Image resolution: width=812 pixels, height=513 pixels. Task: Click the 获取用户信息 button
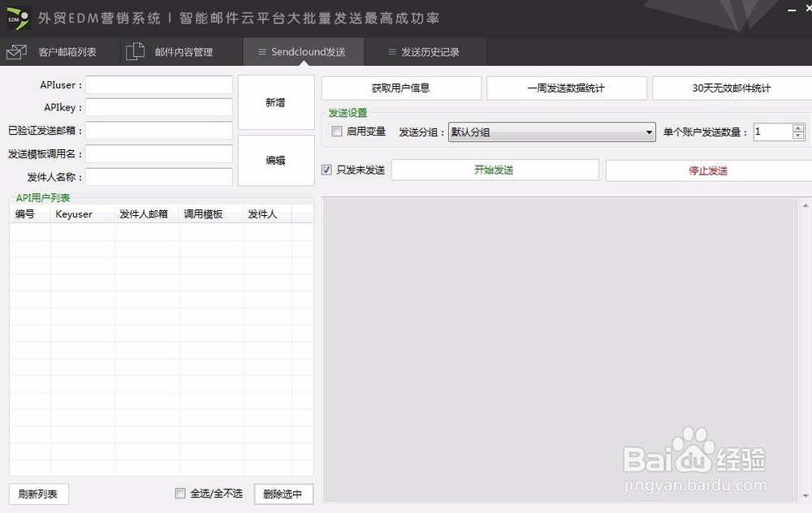tap(400, 88)
